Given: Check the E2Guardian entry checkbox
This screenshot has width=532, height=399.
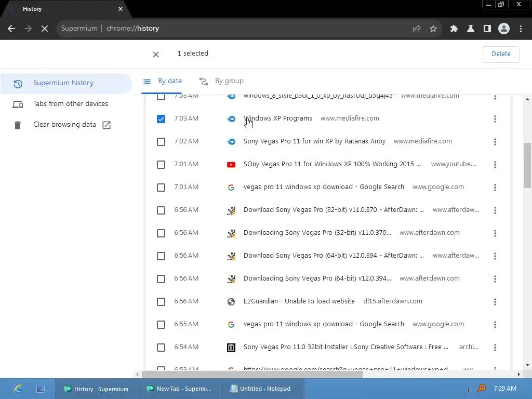Looking at the screenshot, I should [161, 302].
